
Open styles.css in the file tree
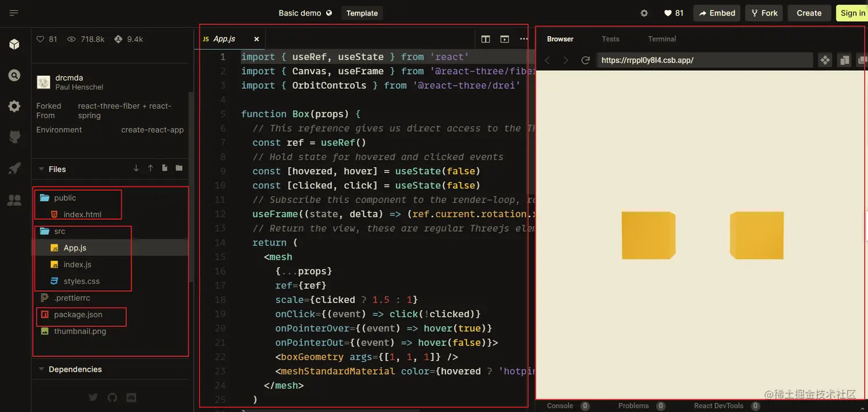[x=82, y=281]
